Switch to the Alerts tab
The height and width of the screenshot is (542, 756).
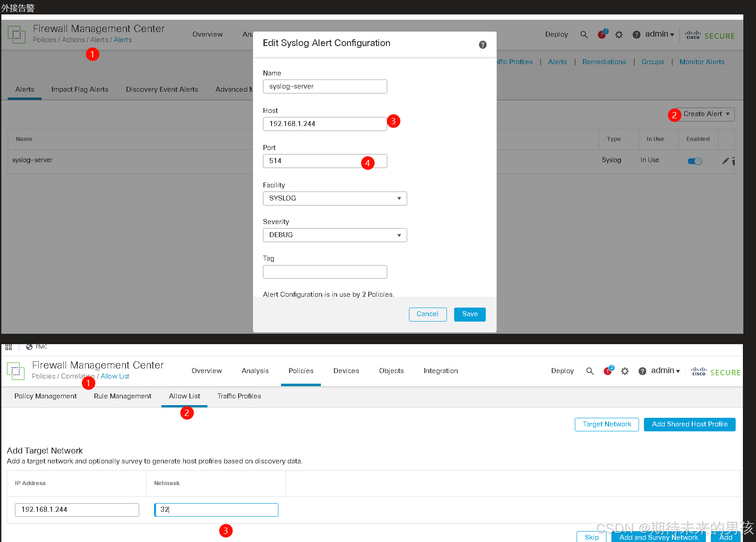coord(25,89)
